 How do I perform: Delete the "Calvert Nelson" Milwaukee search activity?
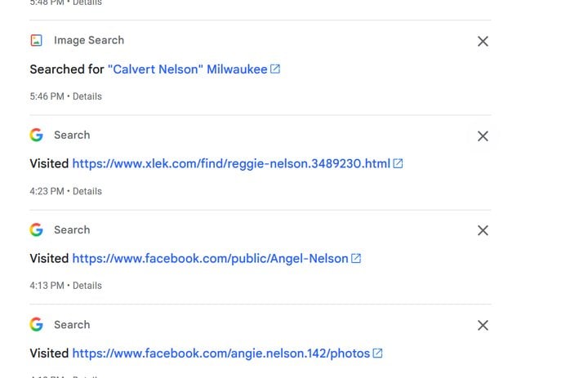coord(483,41)
